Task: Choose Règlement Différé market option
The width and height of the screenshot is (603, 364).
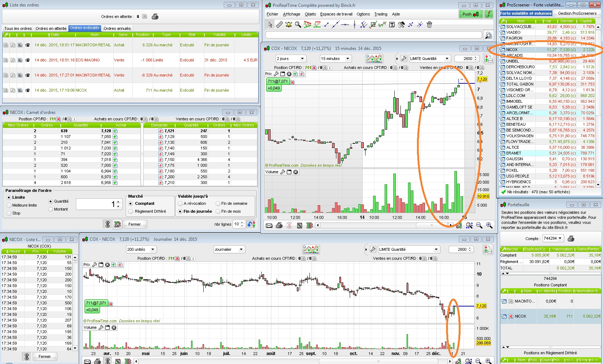Action: pyautogui.click(x=131, y=211)
